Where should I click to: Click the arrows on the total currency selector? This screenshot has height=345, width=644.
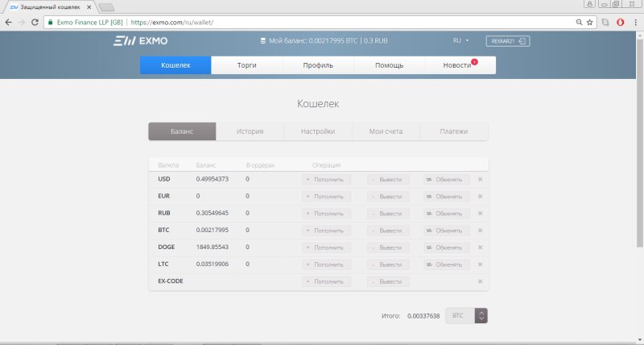click(481, 316)
